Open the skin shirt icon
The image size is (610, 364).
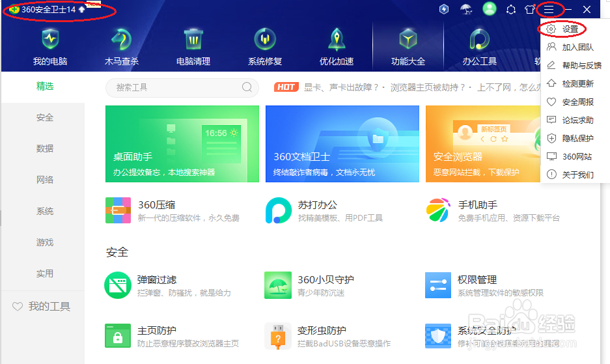coord(530,9)
